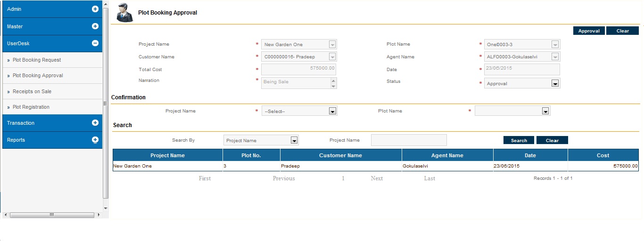Expand the Admin section plus icon
Screen dimensions: 644x241
click(x=95, y=9)
